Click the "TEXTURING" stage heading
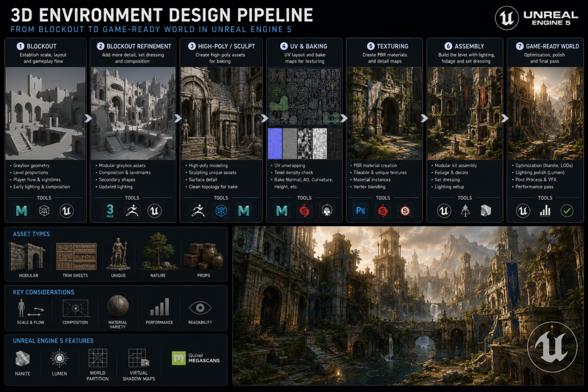The width and height of the screenshot is (588, 392). pos(392,46)
